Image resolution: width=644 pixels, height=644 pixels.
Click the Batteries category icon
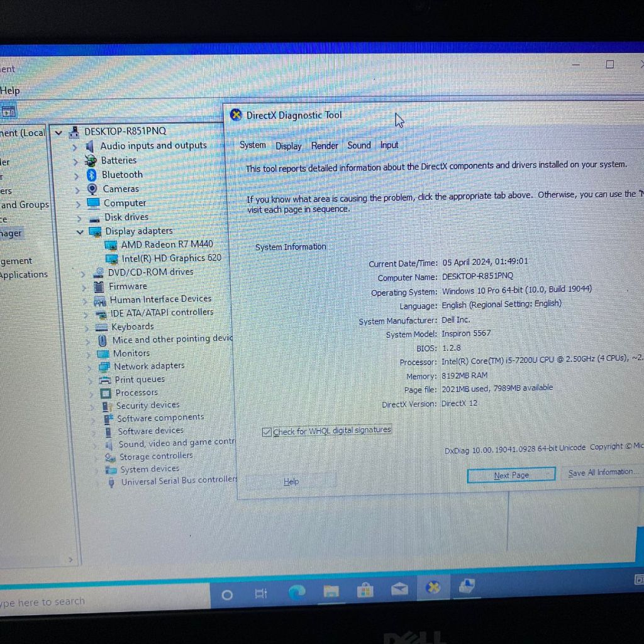(x=91, y=160)
